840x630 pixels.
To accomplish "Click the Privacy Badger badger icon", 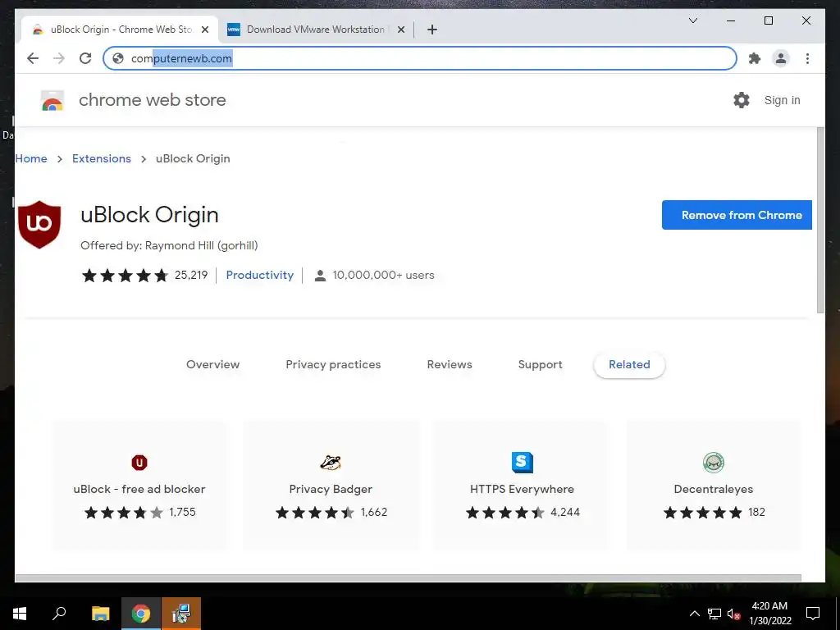I will click(x=331, y=463).
